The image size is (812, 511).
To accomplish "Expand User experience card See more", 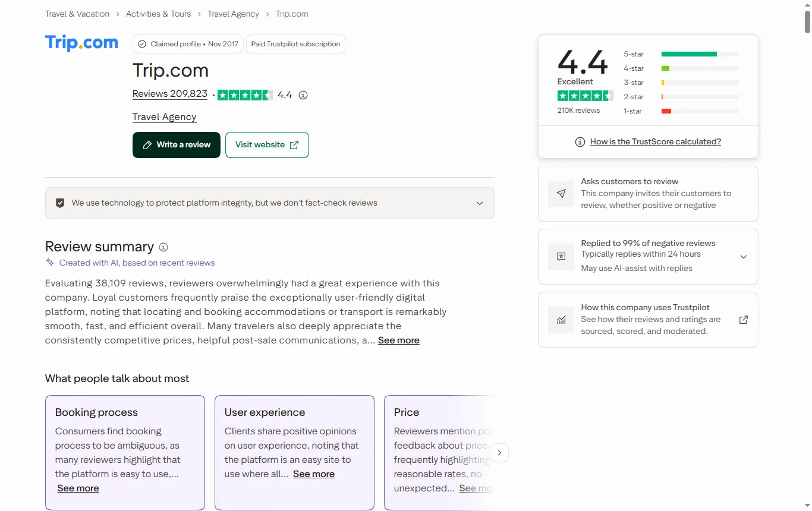I will (314, 474).
